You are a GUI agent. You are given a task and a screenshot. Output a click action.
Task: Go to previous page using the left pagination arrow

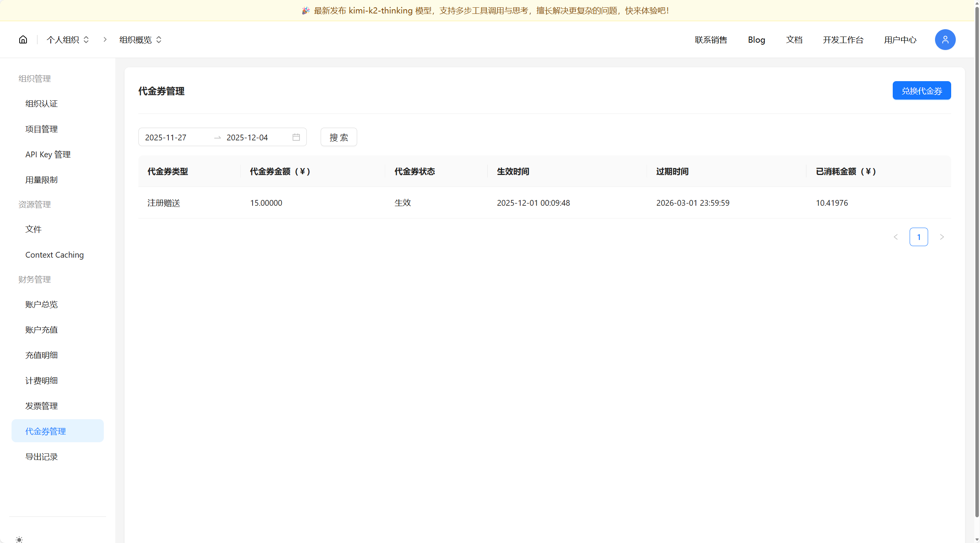point(896,237)
